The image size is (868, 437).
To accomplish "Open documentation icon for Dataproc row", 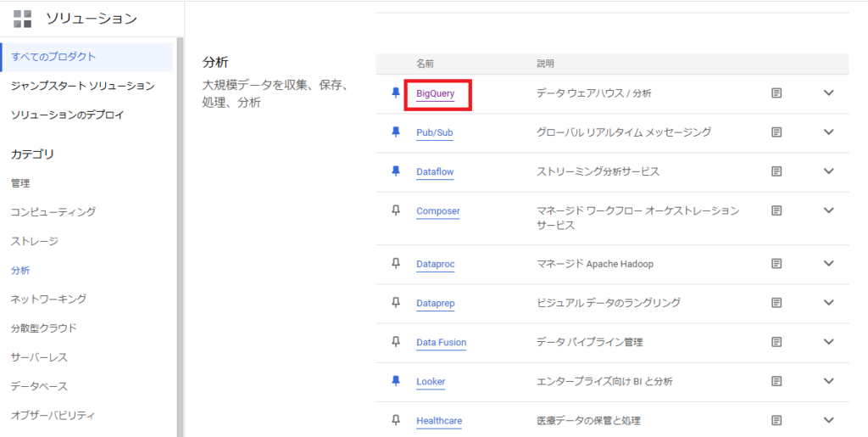I will tap(776, 263).
